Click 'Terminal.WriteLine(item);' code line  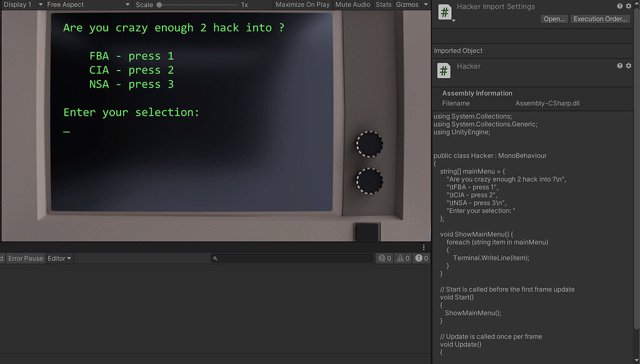point(491,258)
